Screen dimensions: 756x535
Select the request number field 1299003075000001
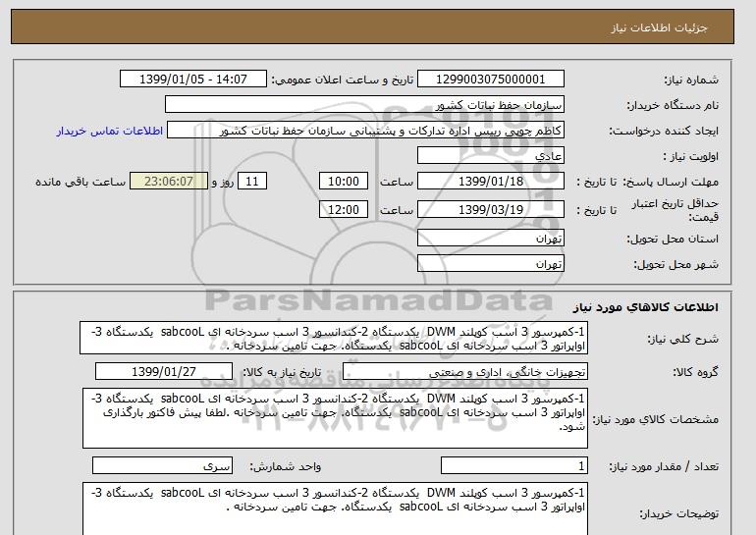pyautogui.click(x=490, y=80)
